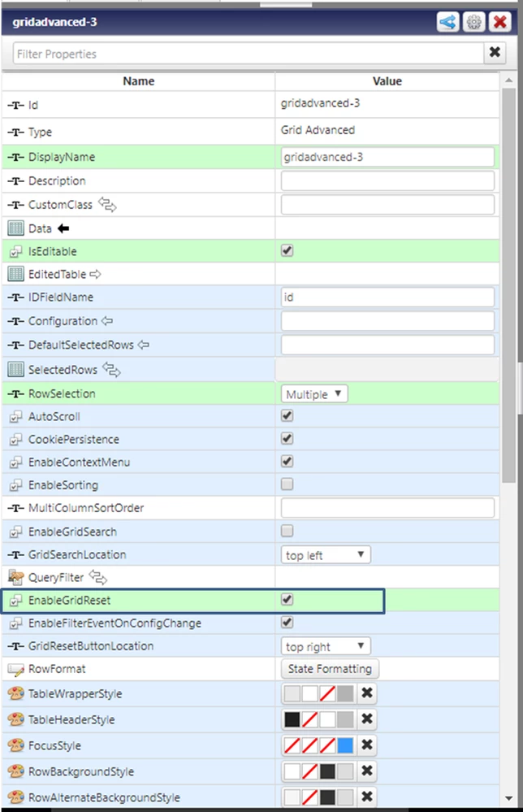523x812 pixels.
Task: Click the Grid Advanced type value
Action: (318, 130)
